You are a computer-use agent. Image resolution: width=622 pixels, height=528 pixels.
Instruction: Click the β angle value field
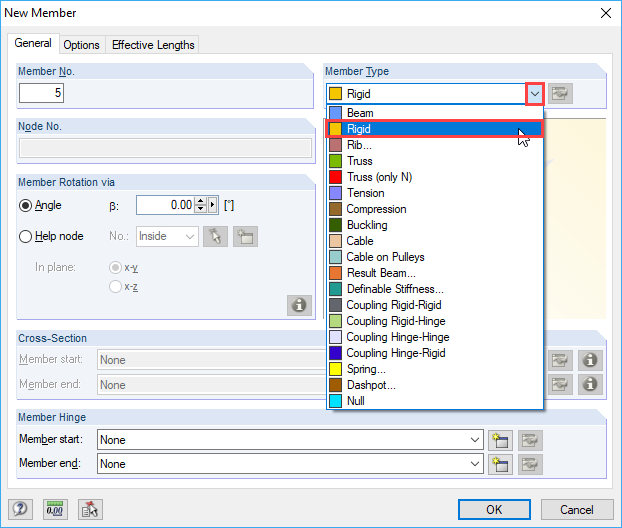pyautogui.click(x=165, y=205)
